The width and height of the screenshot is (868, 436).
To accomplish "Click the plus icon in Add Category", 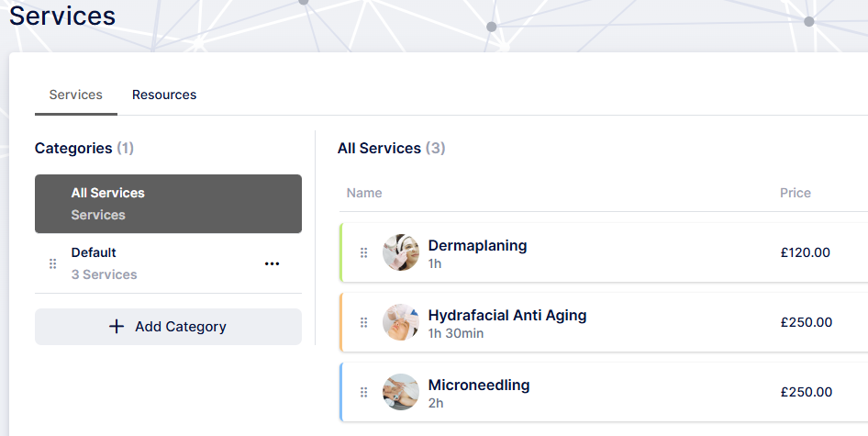I will coord(117,327).
